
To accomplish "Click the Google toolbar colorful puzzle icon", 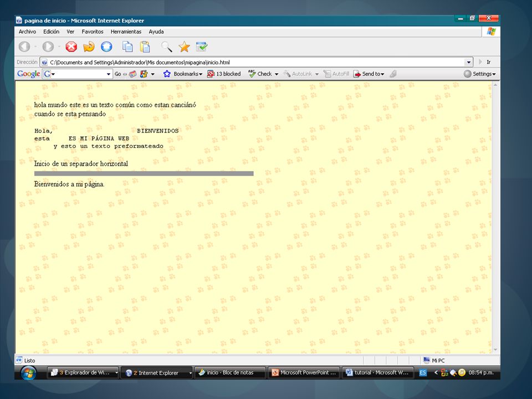I will point(144,74).
